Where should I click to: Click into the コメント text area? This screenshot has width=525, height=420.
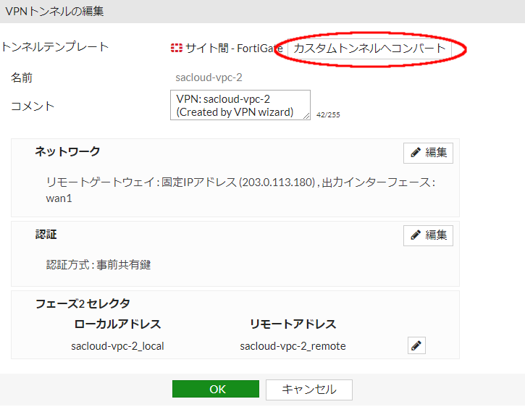tap(239, 105)
